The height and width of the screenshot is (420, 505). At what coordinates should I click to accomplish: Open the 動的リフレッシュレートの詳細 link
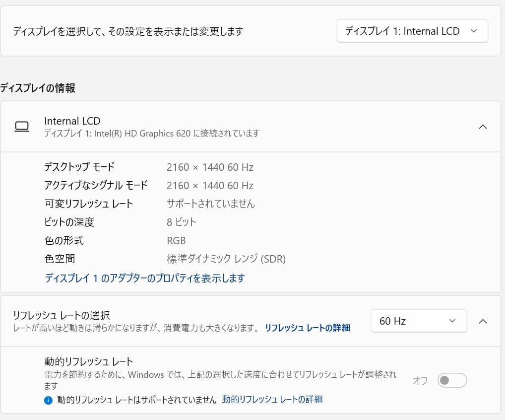(272, 400)
